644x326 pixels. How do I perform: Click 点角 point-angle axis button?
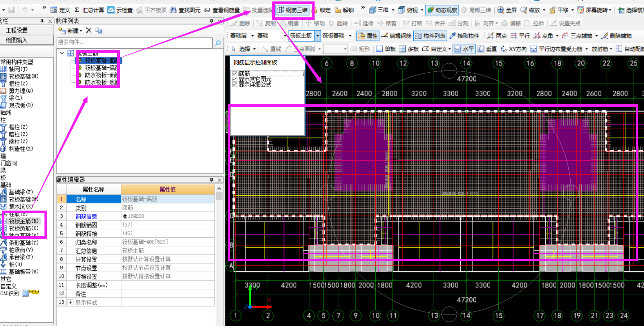coord(543,35)
